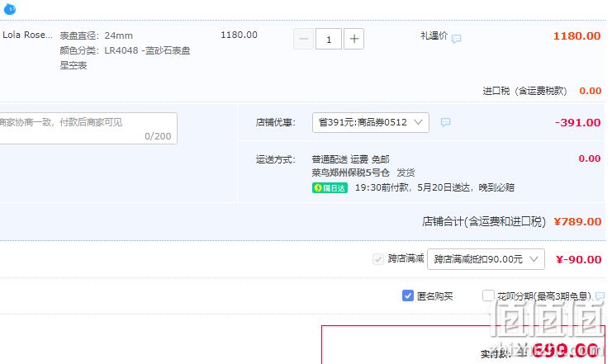Toggle the 匿名购买 checkbox
Viewport: 612px width, 364px height.
click(407, 295)
